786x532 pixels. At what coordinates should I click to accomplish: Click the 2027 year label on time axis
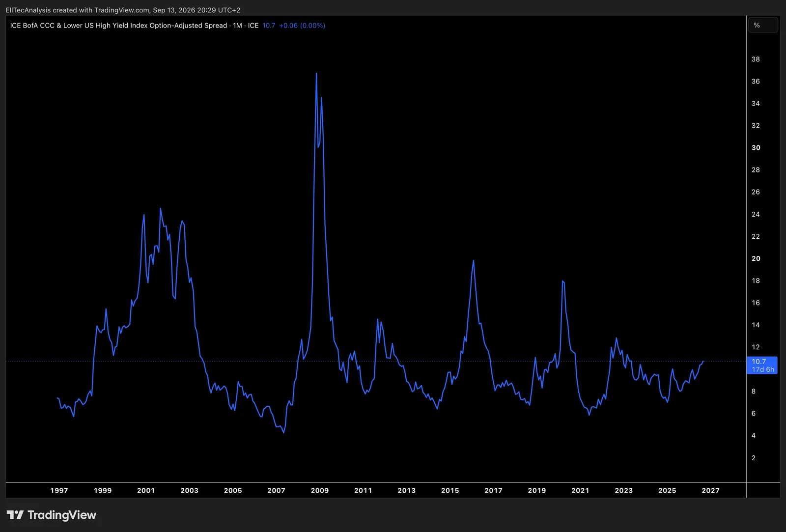tap(711, 490)
